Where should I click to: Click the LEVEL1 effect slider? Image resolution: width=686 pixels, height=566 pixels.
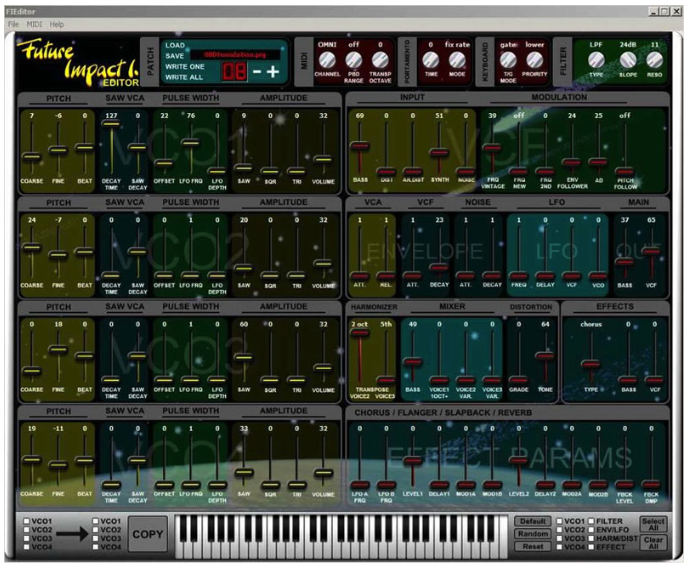413,461
